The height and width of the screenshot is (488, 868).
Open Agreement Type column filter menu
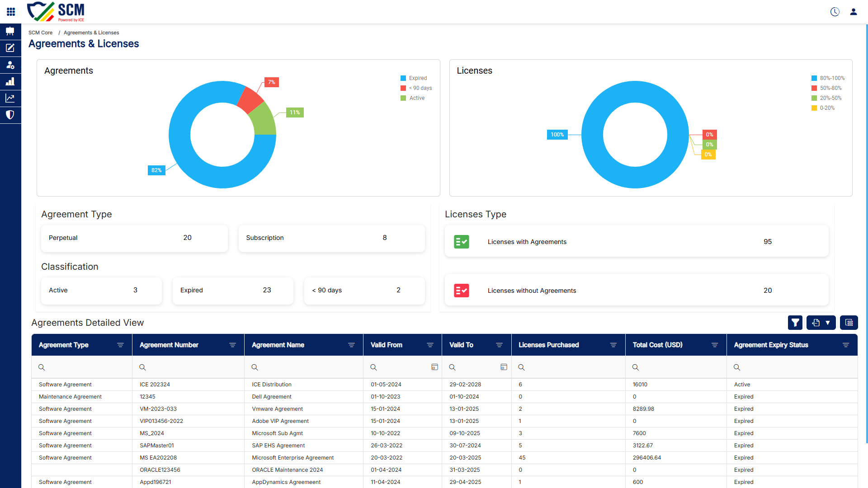click(120, 345)
